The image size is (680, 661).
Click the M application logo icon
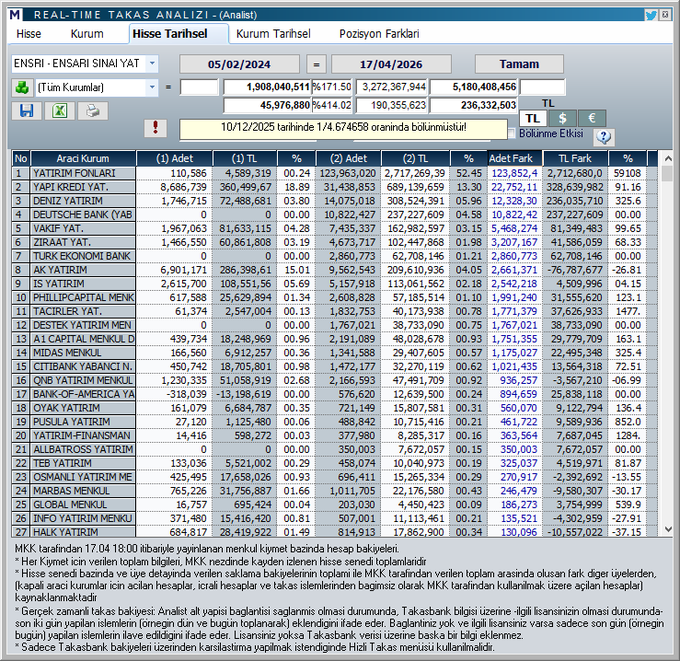click(15, 15)
